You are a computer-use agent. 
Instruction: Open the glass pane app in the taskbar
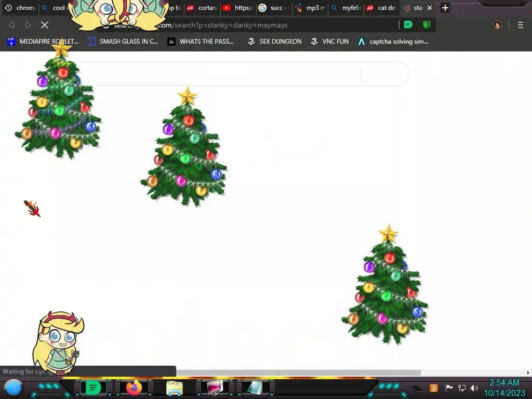(255, 388)
